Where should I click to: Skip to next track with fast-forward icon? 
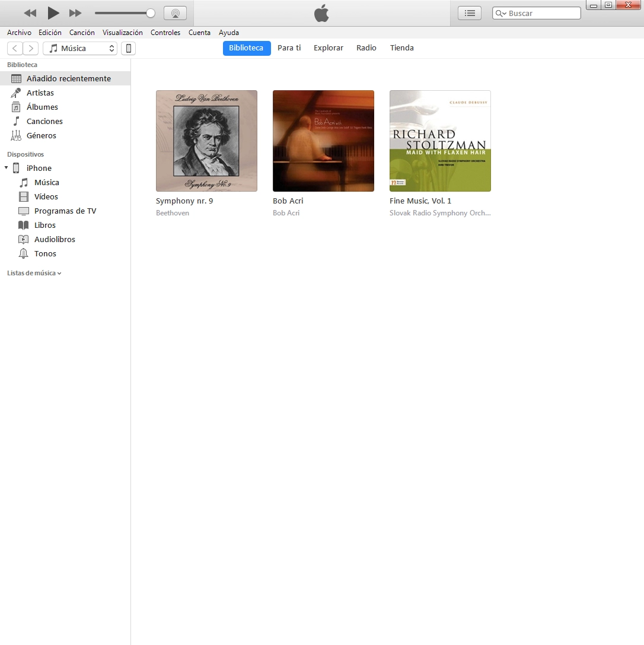click(x=75, y=13)
